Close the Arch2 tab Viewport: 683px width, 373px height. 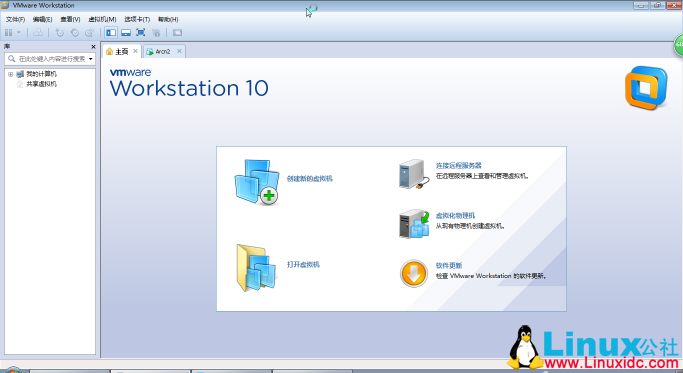pos(179,51)
